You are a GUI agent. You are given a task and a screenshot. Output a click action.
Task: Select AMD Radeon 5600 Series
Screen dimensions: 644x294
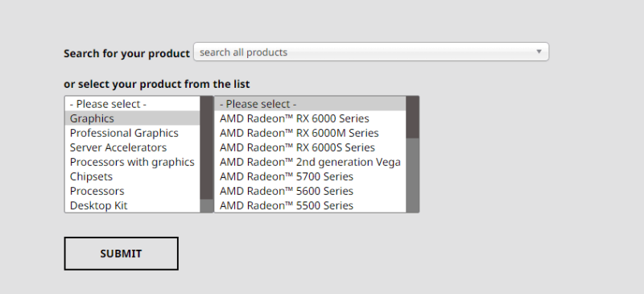tap(310, 191)
